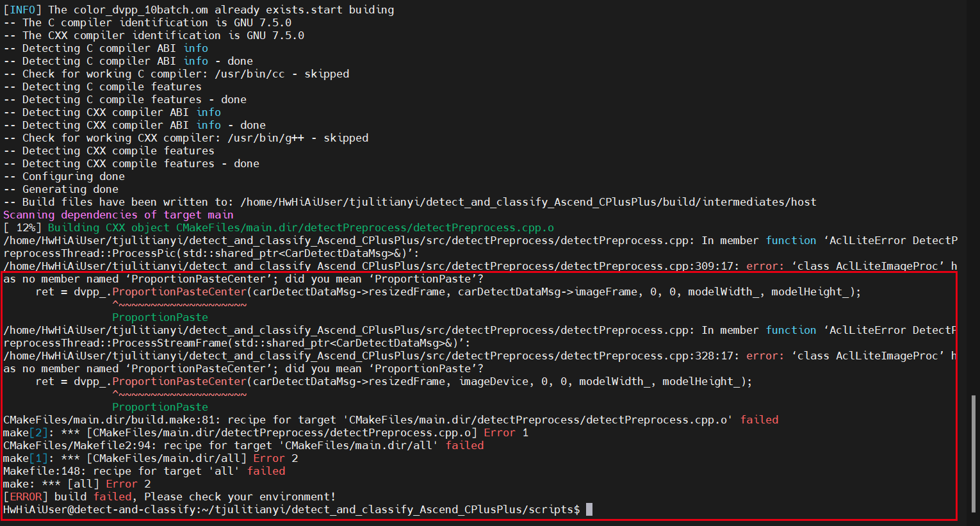Click the 'detectPreprocess.cpp:328:17: error' line
Screen dimensions: 980x526
pyautogui.click(x=480, y=356)
